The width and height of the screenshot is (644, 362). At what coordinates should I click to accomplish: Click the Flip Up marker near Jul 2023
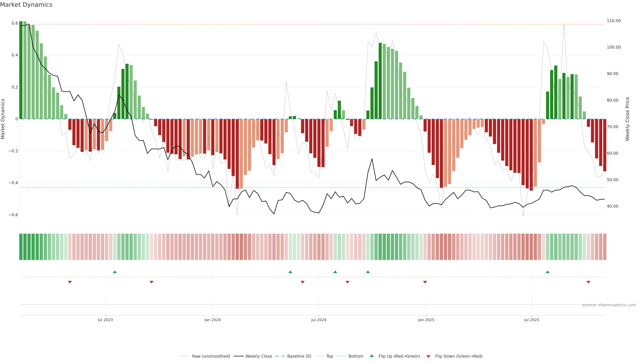[x=115, y=272]
